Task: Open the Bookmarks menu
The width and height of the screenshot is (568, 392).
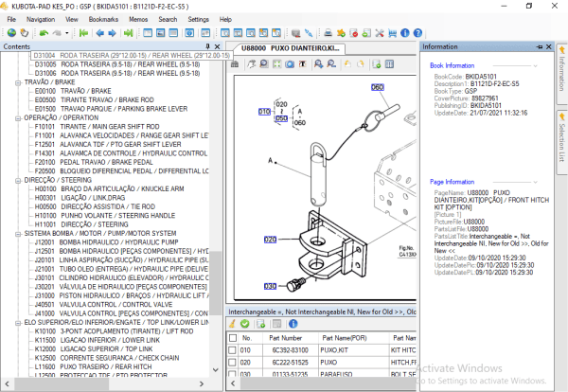Action: (x=103, y=19)
